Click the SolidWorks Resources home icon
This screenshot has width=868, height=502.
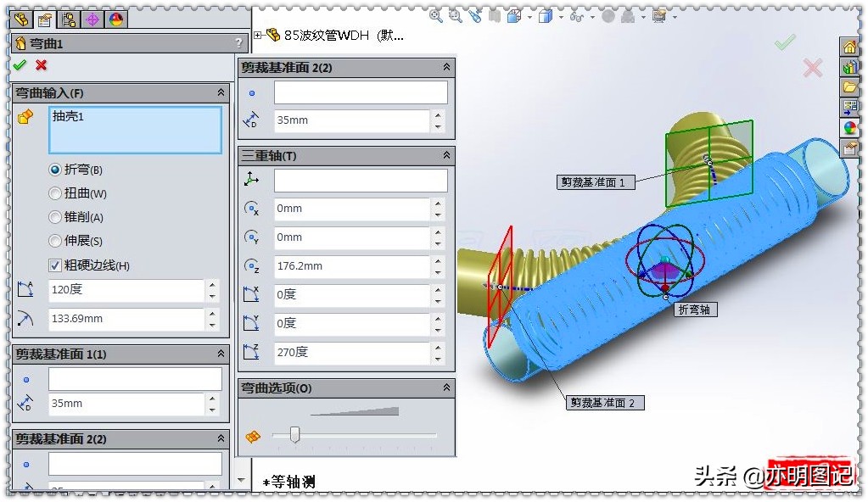pos(854,46)
